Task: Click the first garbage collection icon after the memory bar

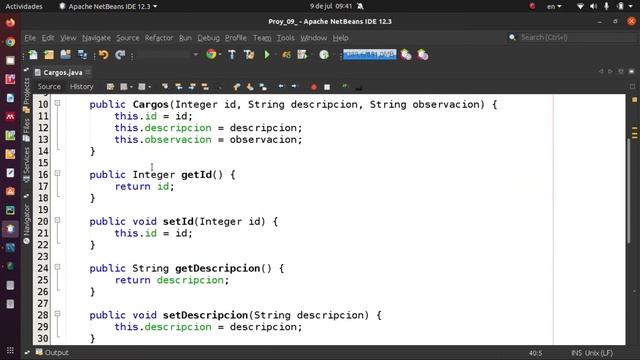Action: coord(406,55)
